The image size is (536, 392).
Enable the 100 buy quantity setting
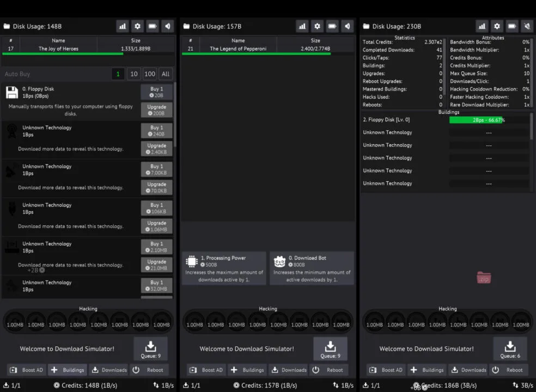click(149, 73)
